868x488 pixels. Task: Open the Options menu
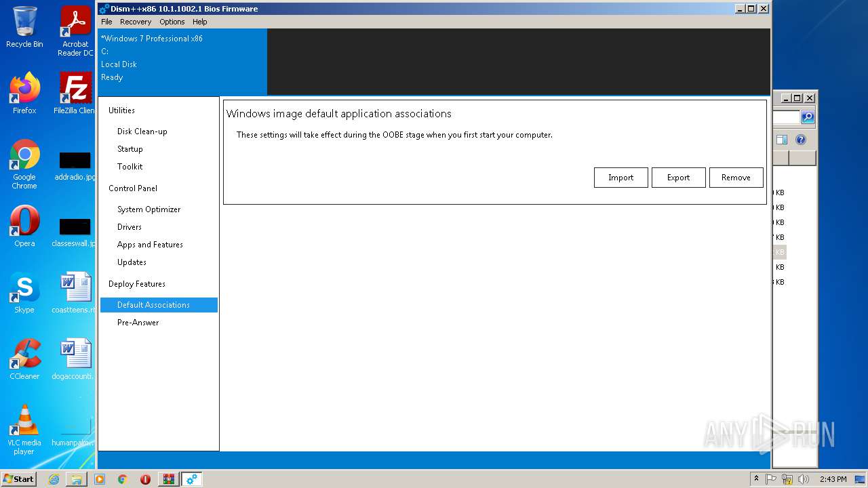(172, 22)
